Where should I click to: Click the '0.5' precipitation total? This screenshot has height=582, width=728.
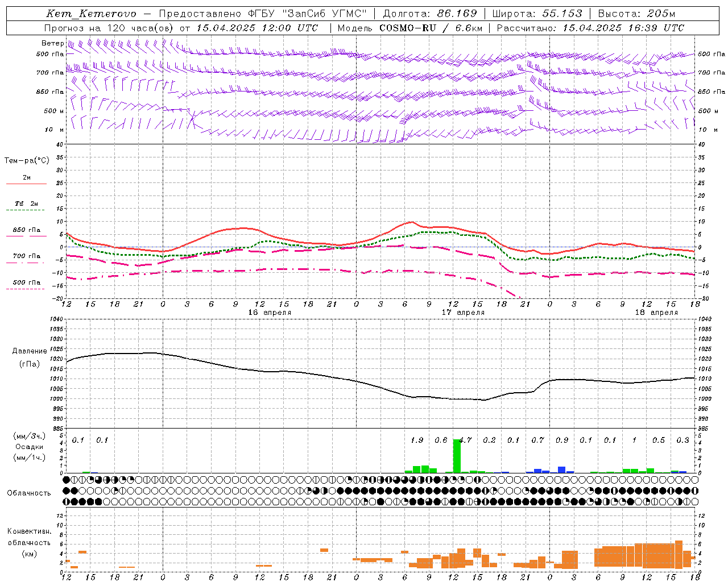point(659,440)
